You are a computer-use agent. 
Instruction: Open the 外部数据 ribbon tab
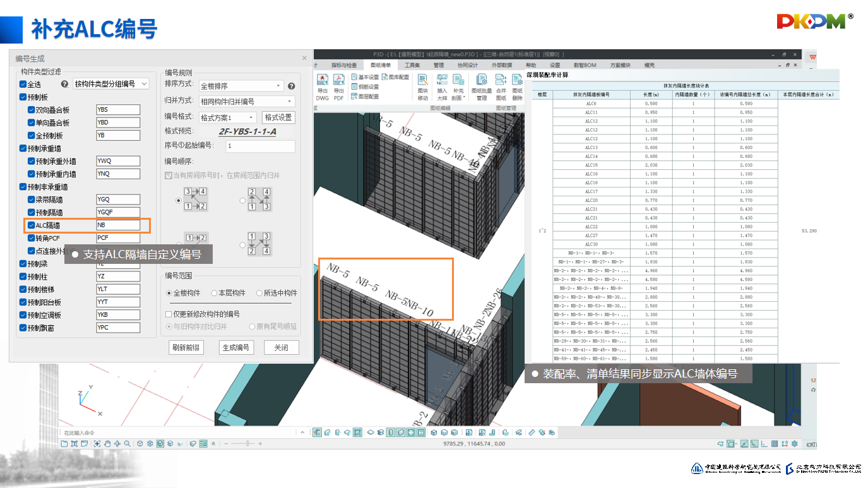pyautogui.click(x=502, y=65)
